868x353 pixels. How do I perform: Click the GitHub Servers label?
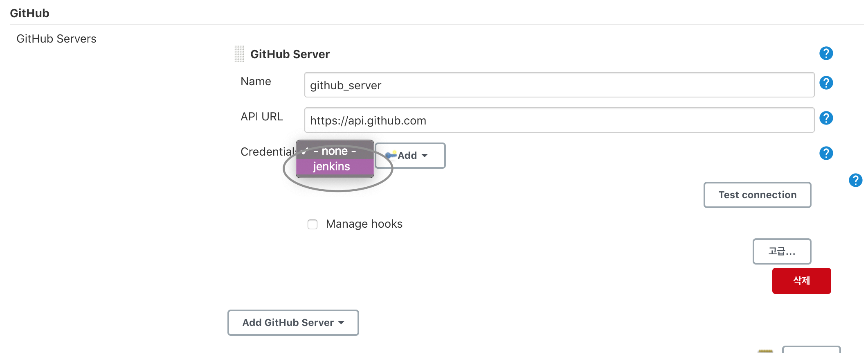pos(56,38)
